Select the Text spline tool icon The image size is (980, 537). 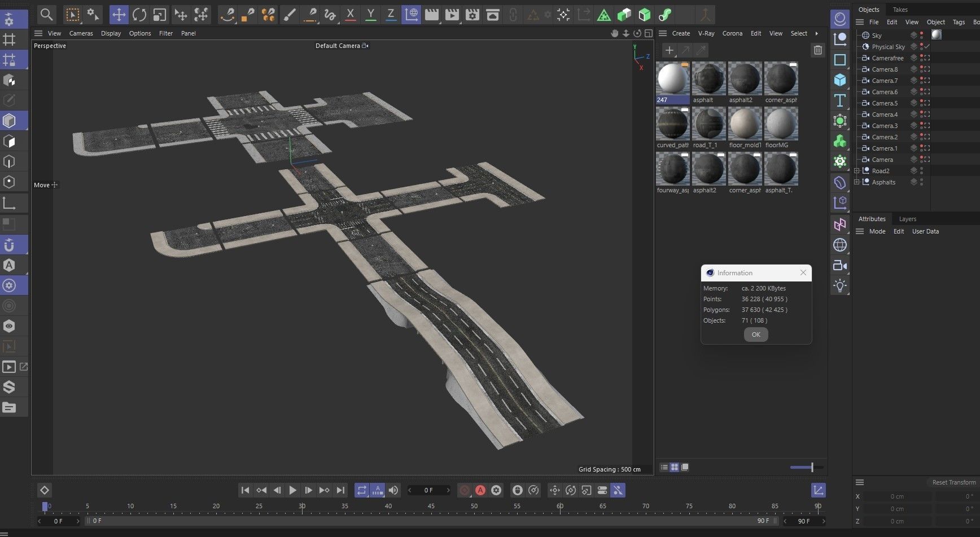tap(840, 100)
